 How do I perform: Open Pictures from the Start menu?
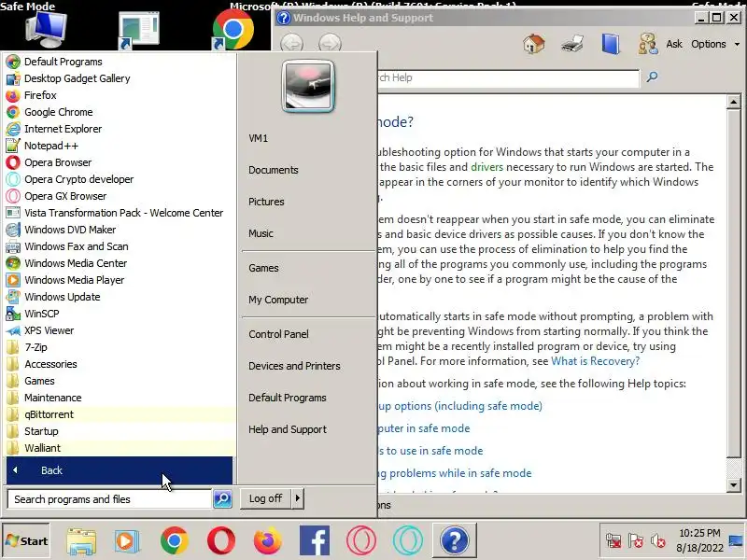coord(266,202)
